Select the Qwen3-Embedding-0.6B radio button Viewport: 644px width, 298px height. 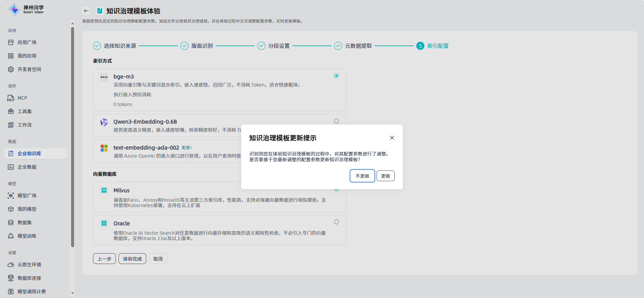pyautogui.click(x=336, y=121)
